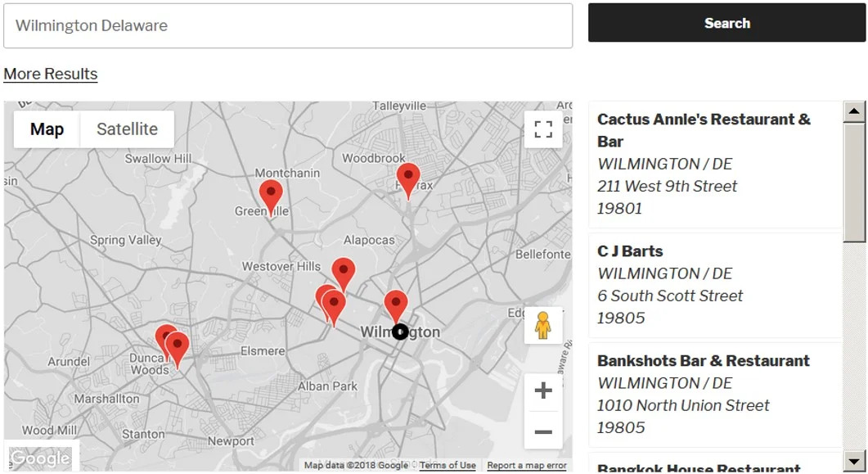The height and width of the screenshot is (474, 868).
Task: Click the Wilmington Delaware search field
Action: tap(288, 25)
